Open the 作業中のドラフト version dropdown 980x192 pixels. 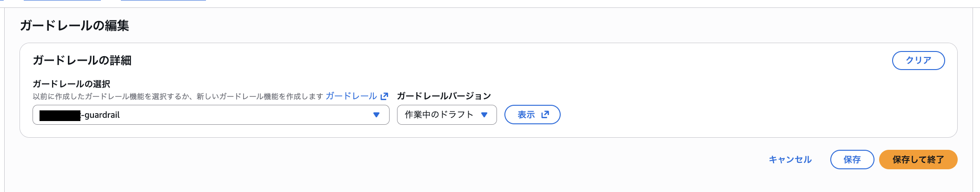point(446,115)
